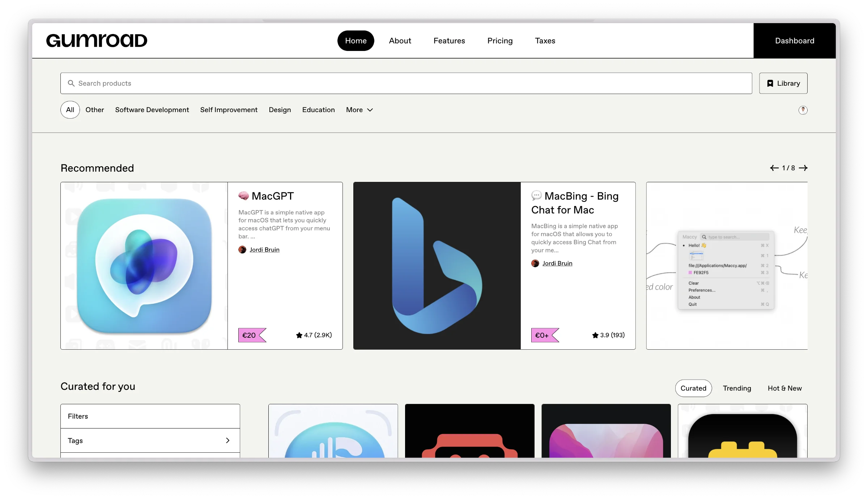Select the All category filter
The image size is (868, 499).
(70, 110)
